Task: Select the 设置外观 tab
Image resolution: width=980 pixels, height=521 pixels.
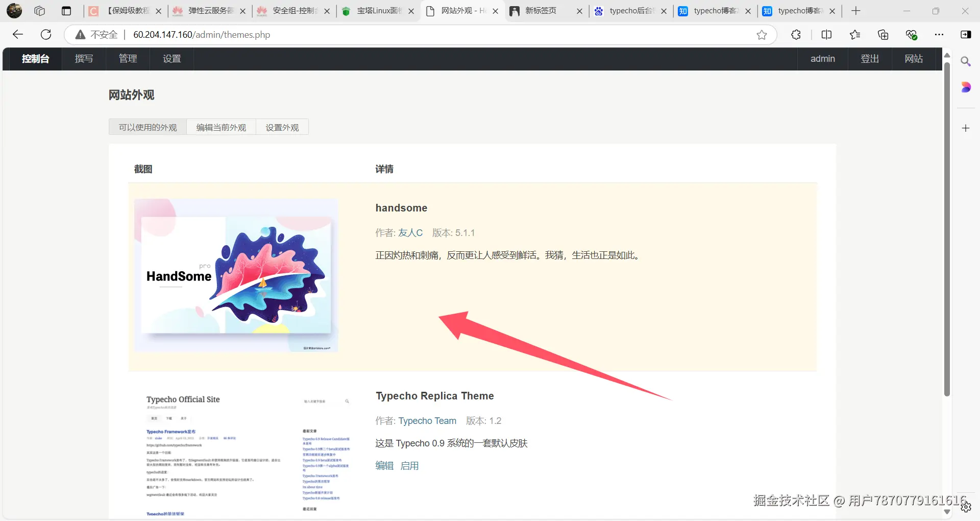Action: pyautogui.click(x=282, y=127)
